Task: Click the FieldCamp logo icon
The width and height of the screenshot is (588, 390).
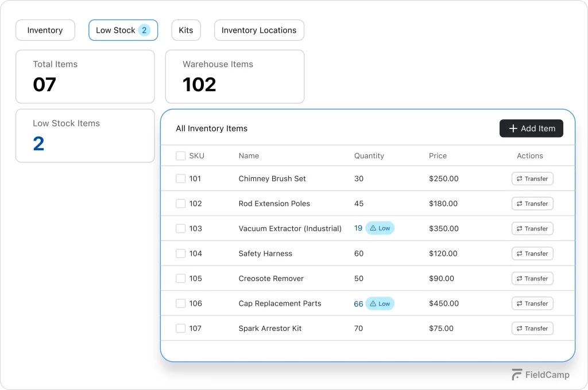Action: (516, 375)
